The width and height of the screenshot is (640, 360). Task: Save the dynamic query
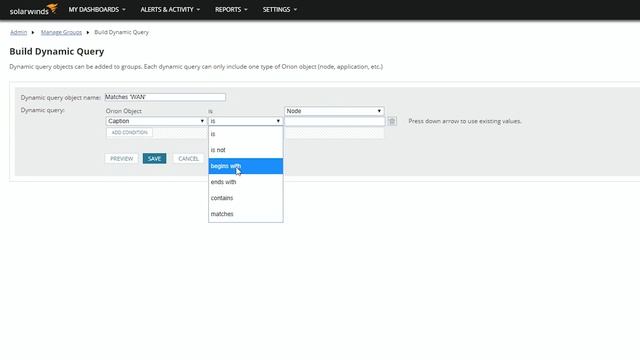click(154, 158)
